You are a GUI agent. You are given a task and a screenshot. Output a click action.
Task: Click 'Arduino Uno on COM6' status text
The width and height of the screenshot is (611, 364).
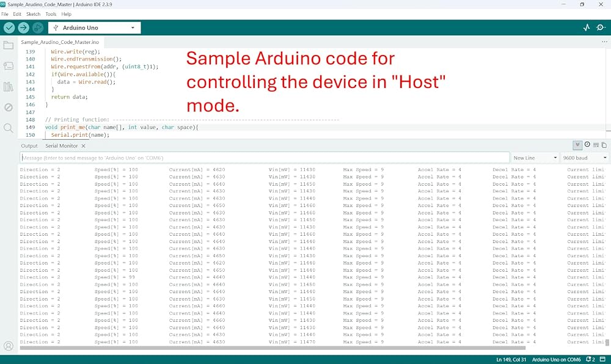pyautogui.click(x=557, y=359)
